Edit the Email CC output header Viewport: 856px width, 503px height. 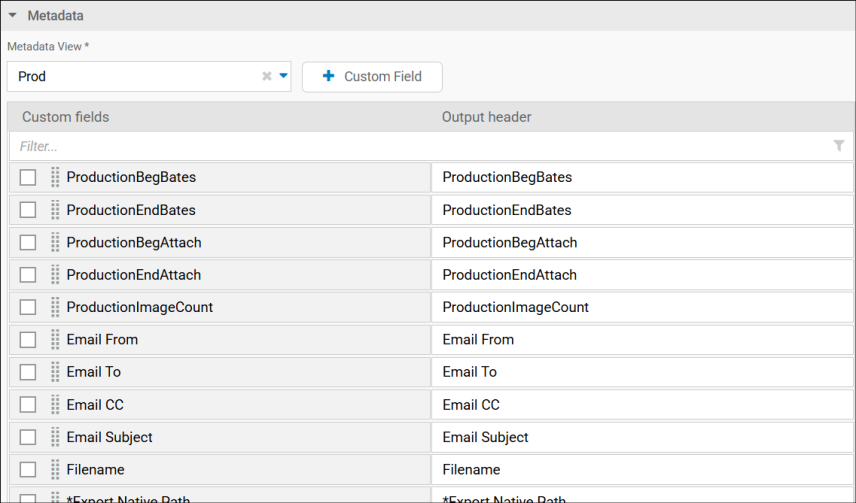[642, 405]
